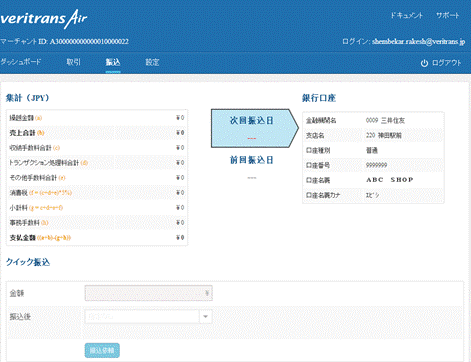Image resolution: width=471 pixels, height=362 pixels.
Task: Click the 集計（JPY） heading
Action: click(28, 98)
